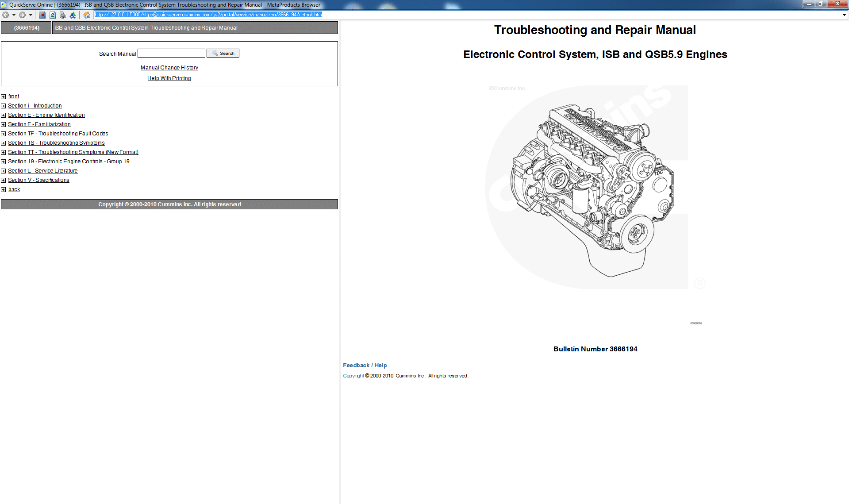This screenshot has height=504, width=849.
Task: Refresh the page with the green arrows icon
Action: (x=53, y=15)
